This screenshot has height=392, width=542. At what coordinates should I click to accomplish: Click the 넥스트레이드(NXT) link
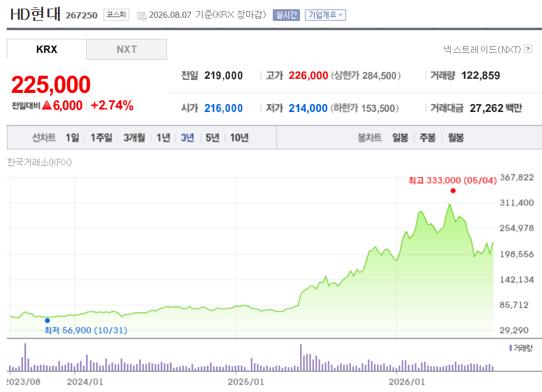point(482,49)
